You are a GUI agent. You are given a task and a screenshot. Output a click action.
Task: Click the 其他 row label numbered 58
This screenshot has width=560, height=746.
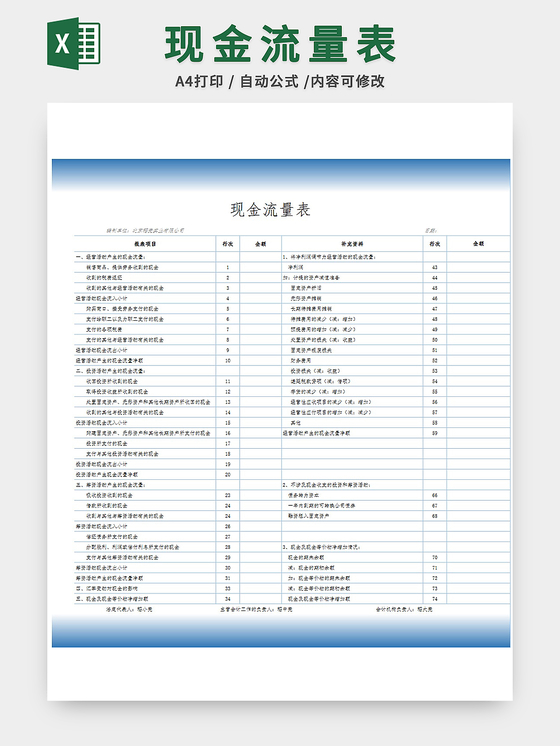tap(295, 422)
